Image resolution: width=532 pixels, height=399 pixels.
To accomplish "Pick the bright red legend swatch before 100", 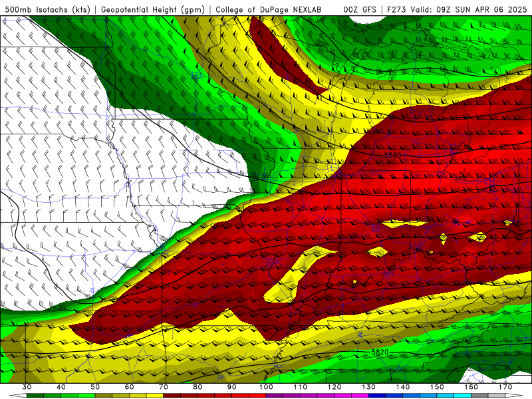I will click(x=257, y=396).
